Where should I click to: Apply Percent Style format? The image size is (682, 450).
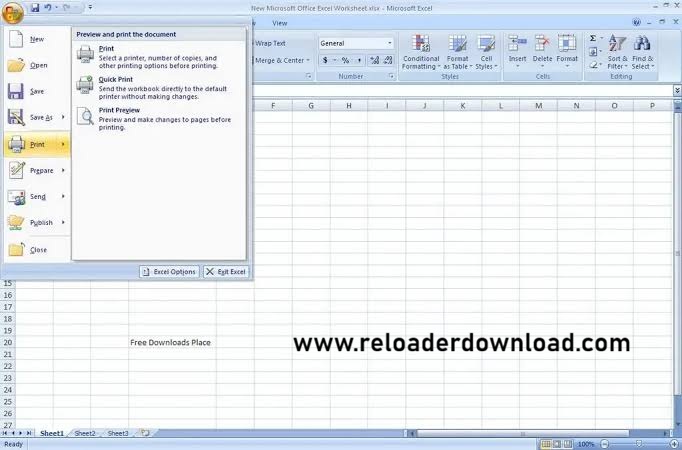point(345,60)
